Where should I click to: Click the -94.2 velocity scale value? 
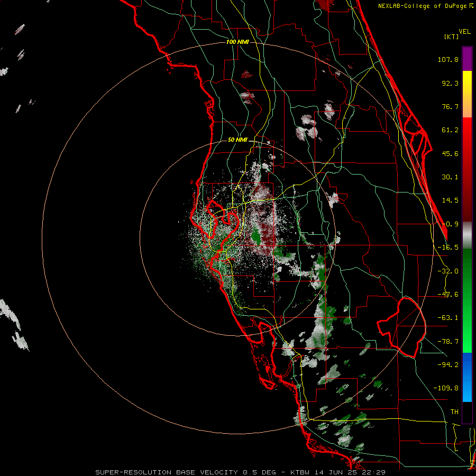point(448,364)
